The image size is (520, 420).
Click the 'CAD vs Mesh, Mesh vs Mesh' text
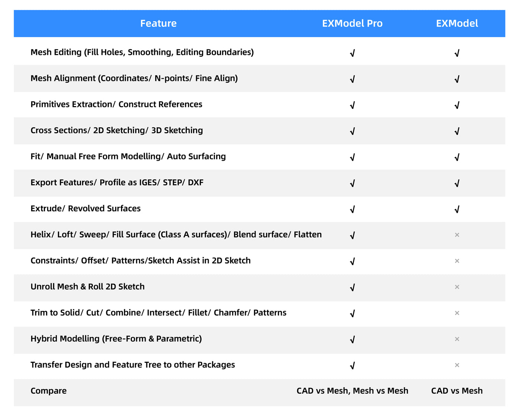(352, 391)
